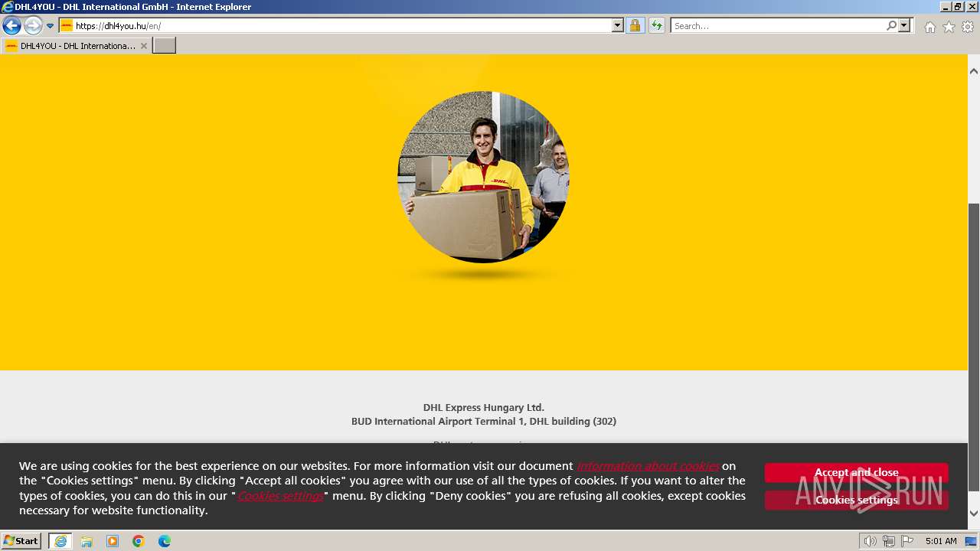Screen dimensions: 980x551
Task: Click the vertical scrollbar thumb
Action: coord(974,348)
